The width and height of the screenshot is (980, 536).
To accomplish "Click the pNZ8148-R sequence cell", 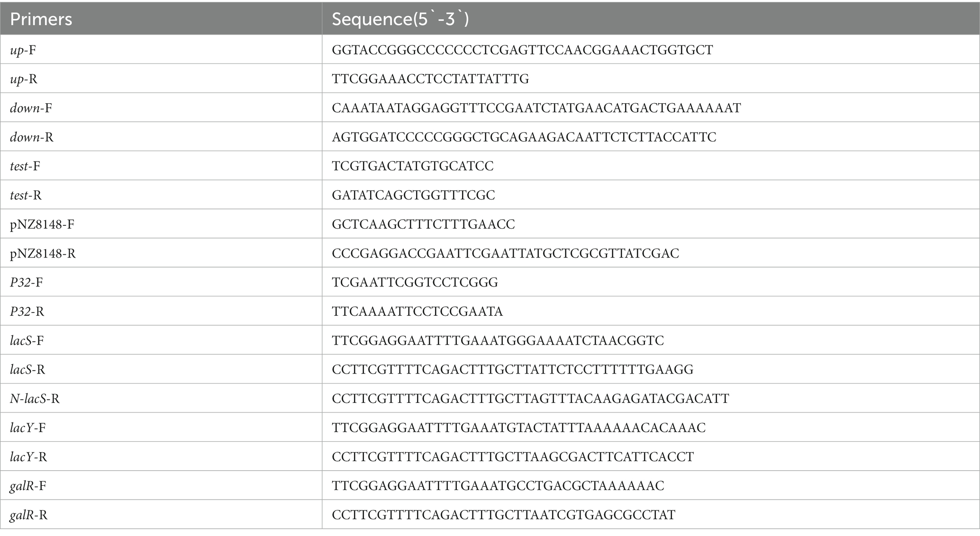I will 651,253.
